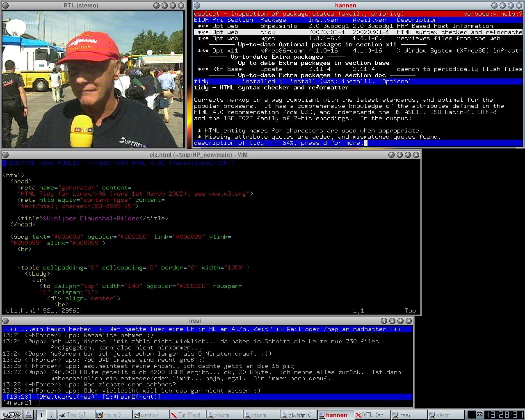The width and height of the screenshot is (525, 420).
Task: Switch to The GIMP taskbar entry
Action: pos(76,415)
